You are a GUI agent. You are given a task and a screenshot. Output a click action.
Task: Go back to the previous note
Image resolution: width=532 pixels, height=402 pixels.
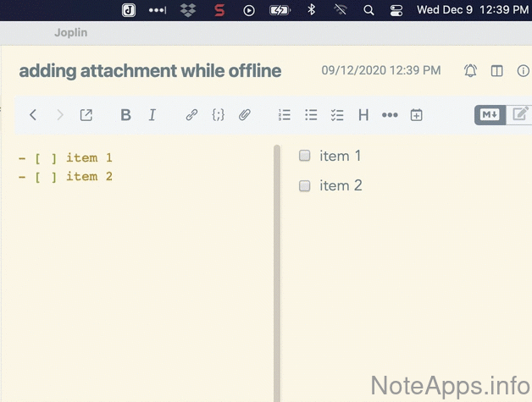coord(33,115)
